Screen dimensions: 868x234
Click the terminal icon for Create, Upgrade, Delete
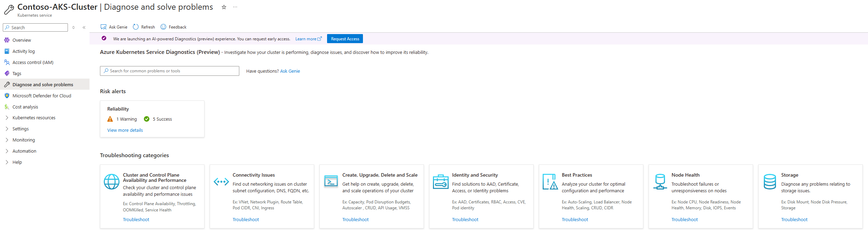(x=331, y=181)
